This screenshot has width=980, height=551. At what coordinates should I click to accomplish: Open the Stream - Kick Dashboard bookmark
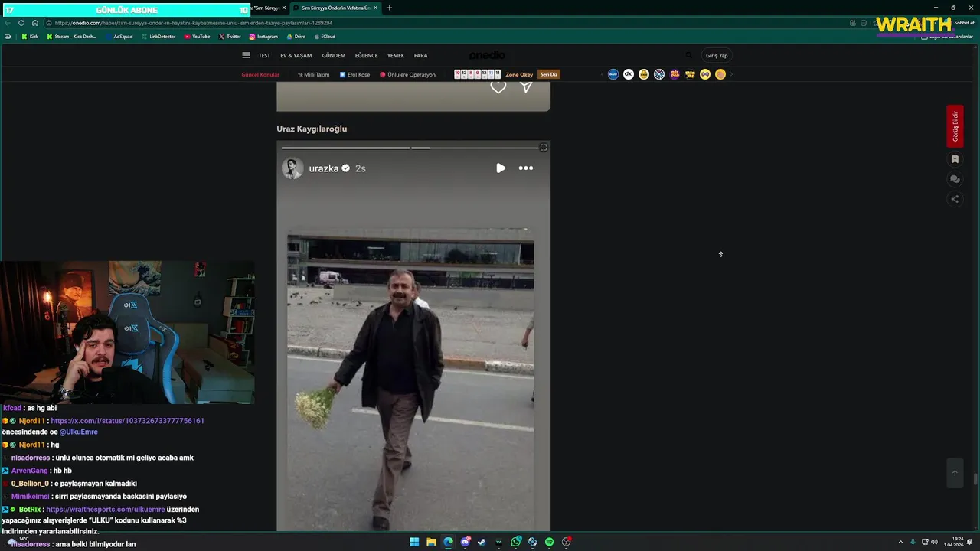click(x=72, y=36)
